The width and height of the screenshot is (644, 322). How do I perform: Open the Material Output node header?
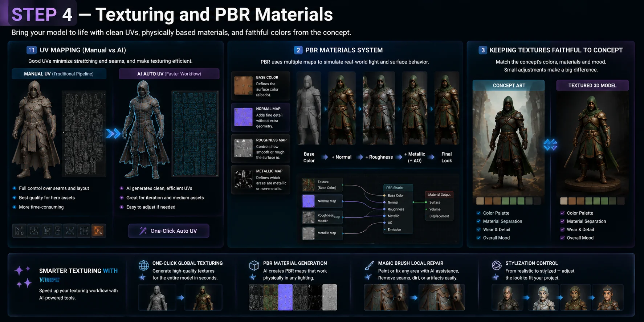439,195
